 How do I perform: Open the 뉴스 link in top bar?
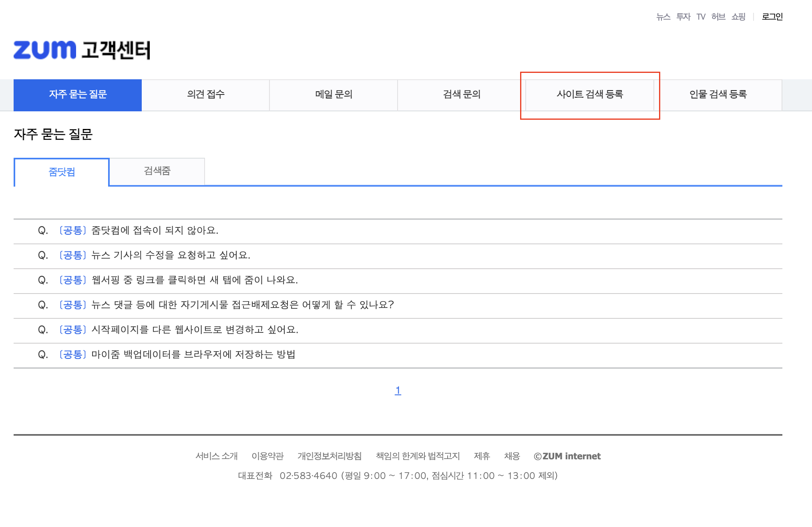663,17
